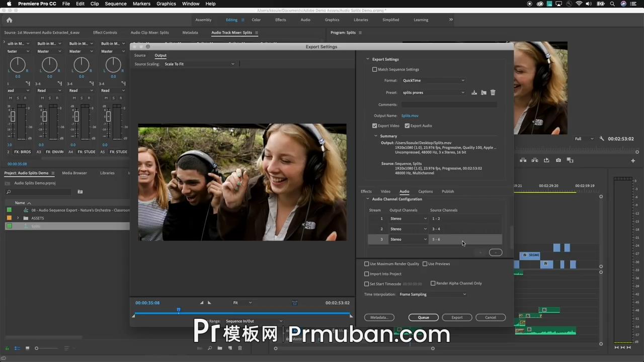This screenshot has height=362, width=644.
Task: Click the Export button
Action: 457,317
